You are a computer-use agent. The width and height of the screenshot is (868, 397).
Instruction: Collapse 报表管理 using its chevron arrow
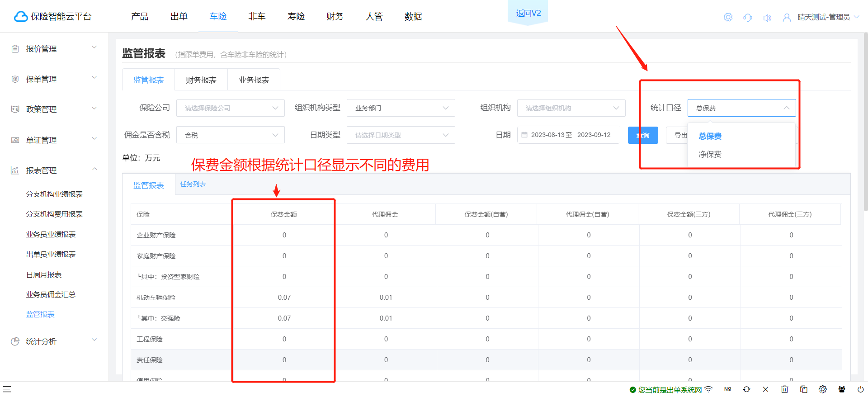click(94, 169)
